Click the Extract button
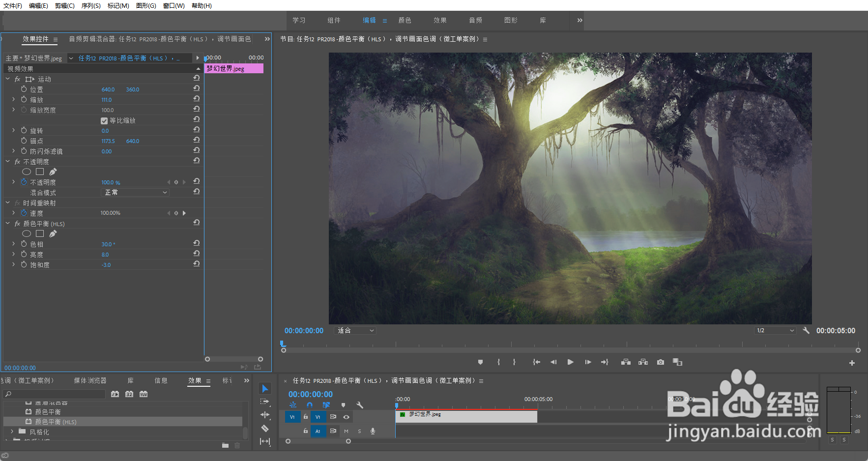This screenshot has width=868, height=461. click(x=643, y=362)
